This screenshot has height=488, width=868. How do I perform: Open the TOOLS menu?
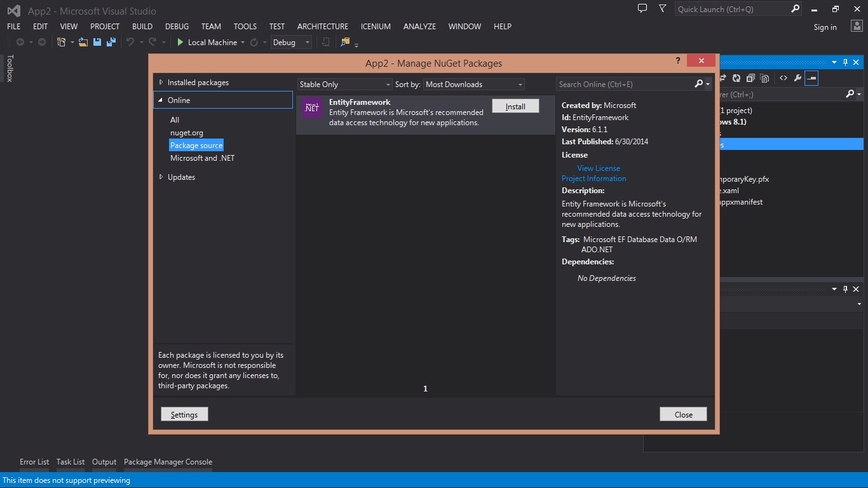tap(245, 27)
